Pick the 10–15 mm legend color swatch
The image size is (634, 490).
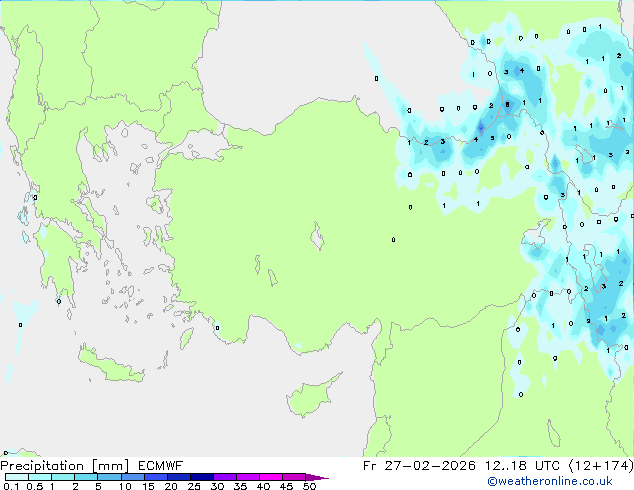click(132, 477)
